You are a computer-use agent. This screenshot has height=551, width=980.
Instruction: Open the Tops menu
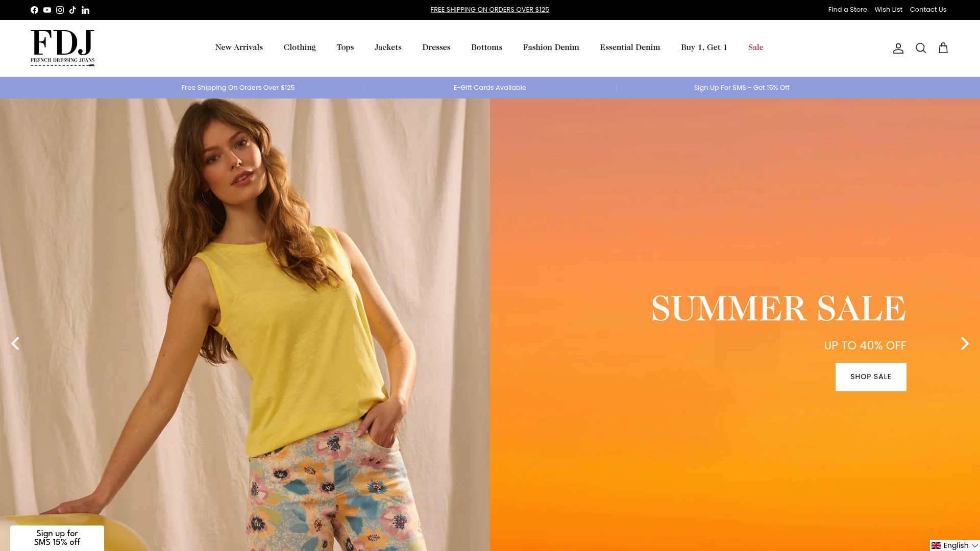(x=345, y=47)
